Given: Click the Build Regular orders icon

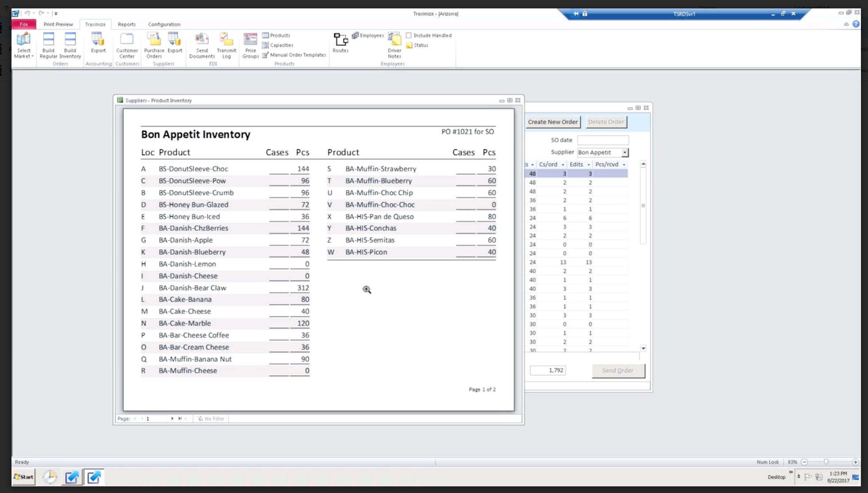Looking at the screenshot, I should (x=48, y=45).
